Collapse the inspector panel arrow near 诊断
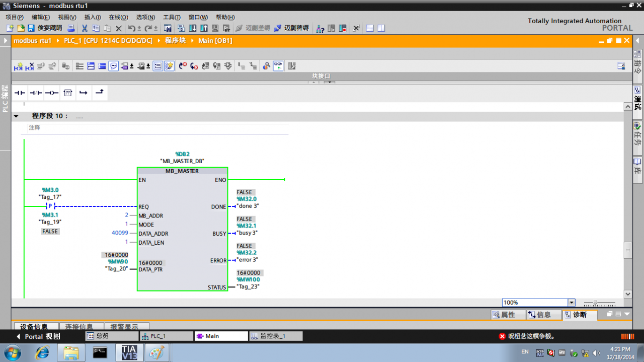The height and width of the screenshot is (362, 644). point(627,314)
